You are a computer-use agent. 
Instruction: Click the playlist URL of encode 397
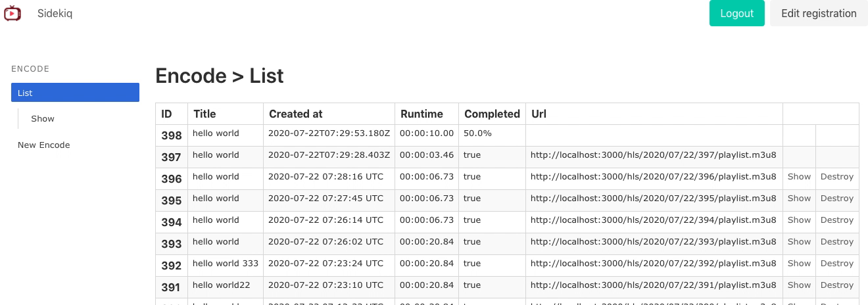pyautogui.click(x=653, y=155)
